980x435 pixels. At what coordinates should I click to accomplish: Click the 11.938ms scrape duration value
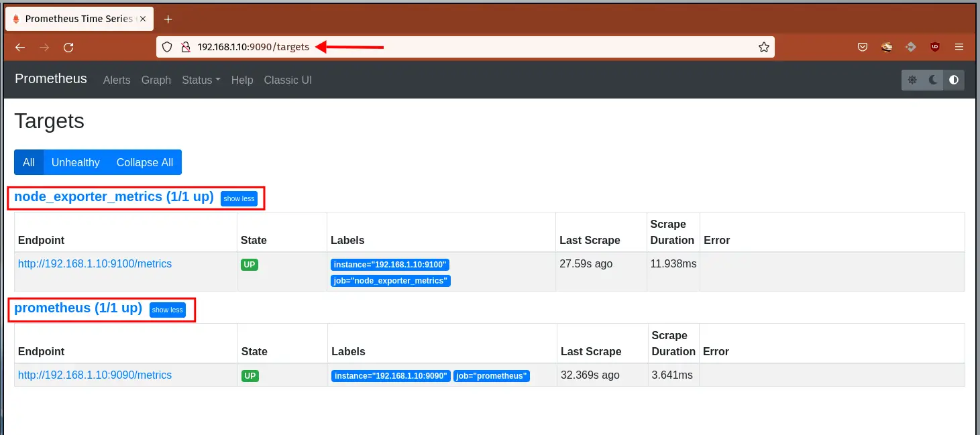673,264
